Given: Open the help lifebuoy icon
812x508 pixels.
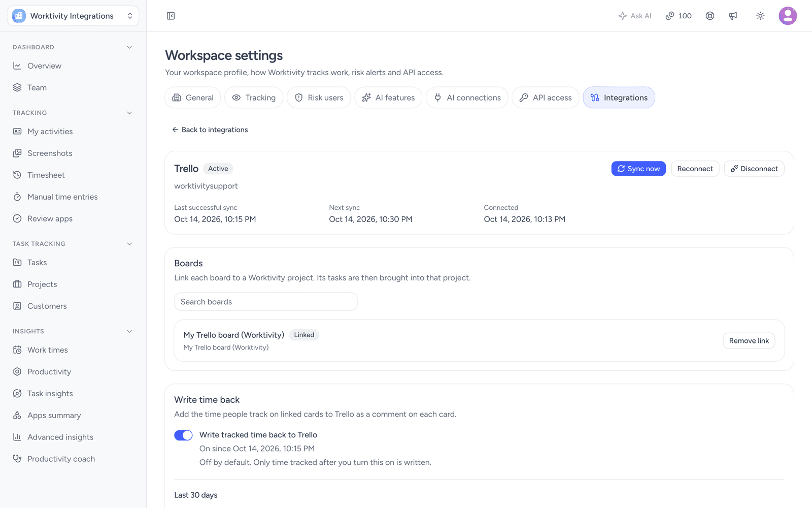Looking at the screenshot, I should 710,16.
